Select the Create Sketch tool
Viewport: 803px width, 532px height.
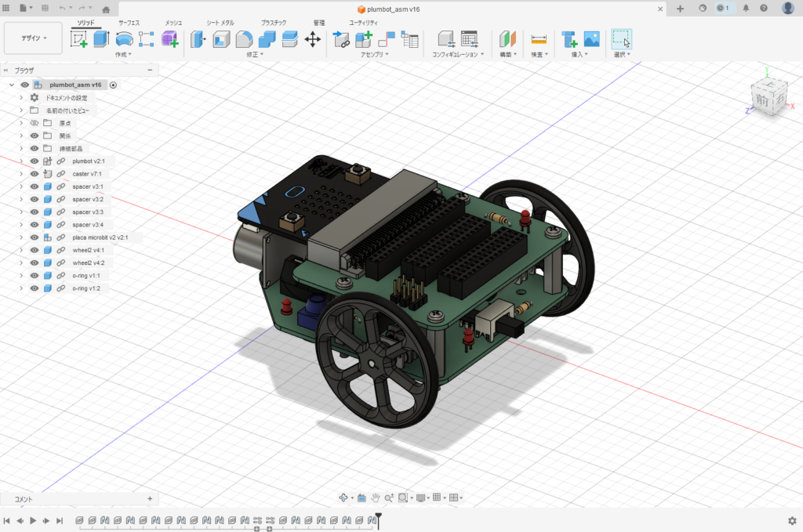79,39
